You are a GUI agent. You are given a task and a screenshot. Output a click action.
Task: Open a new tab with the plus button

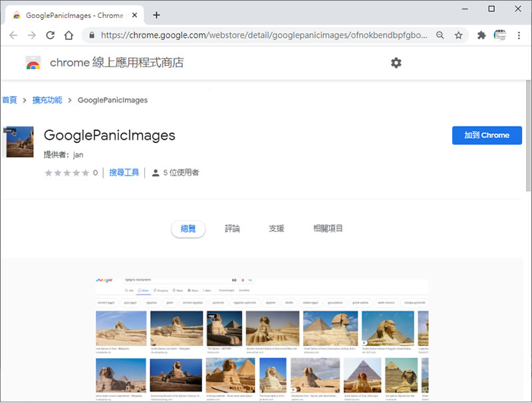pos(157,15)
